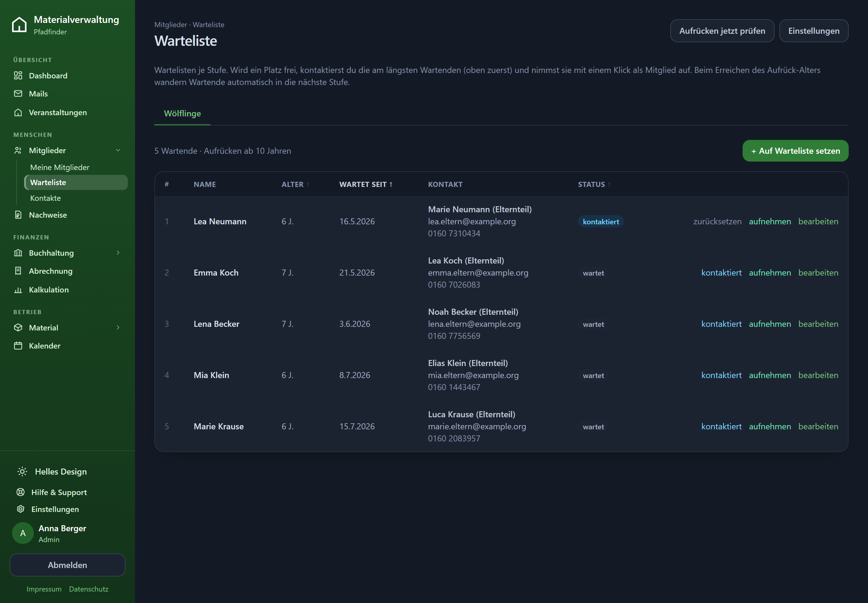Click bearbeiten for Lea Neumann

click(818, 221)
